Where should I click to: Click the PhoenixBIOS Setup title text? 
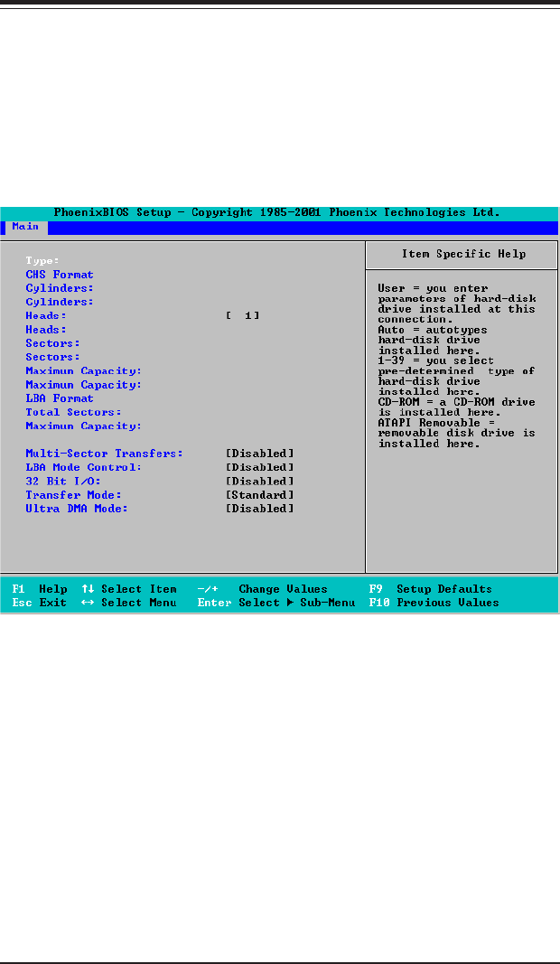(x=277, y=212)
